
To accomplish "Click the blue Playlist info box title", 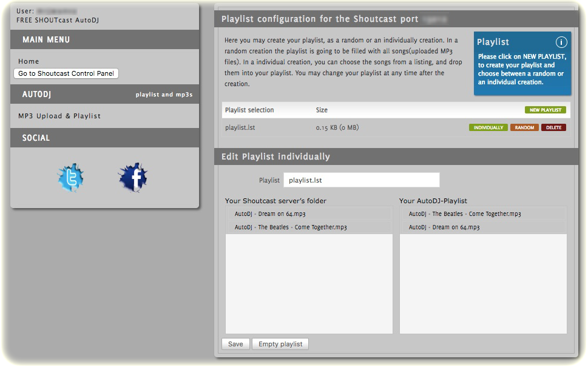I will (x=493, y=42).
